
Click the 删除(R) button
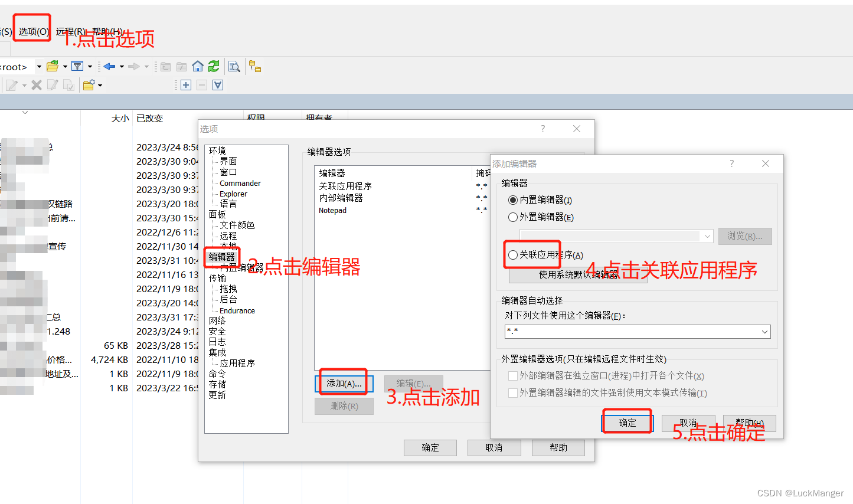344,406
